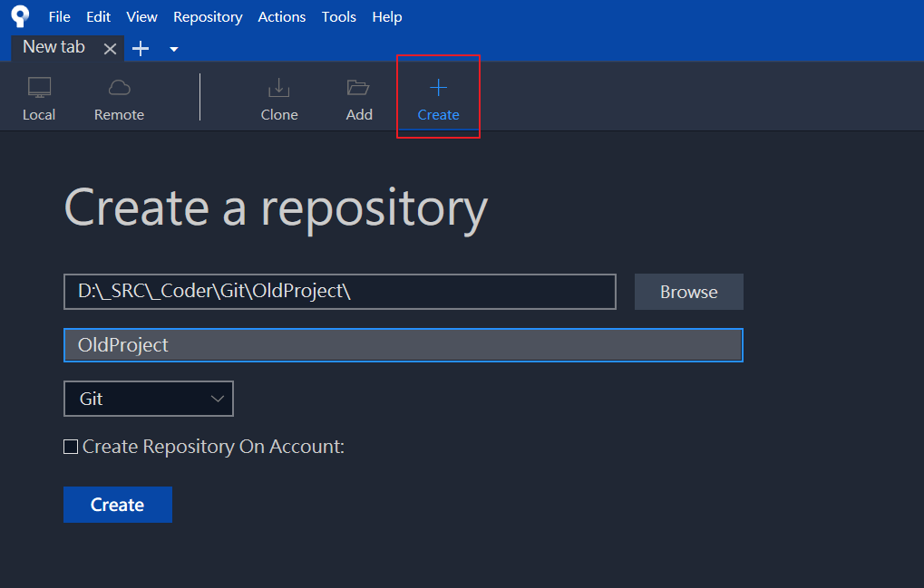Screen dimensions: 924x588
Task: Click the Sourcetree logo icon
Action: [x=20, y=16]
